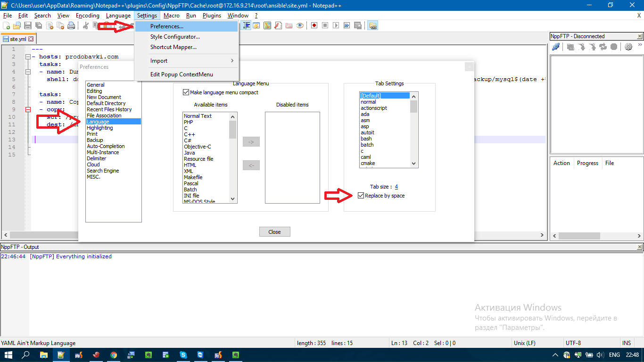
Task: Click the Print toolbar icon
Action: pyautogui.click(x=71, y=25)
